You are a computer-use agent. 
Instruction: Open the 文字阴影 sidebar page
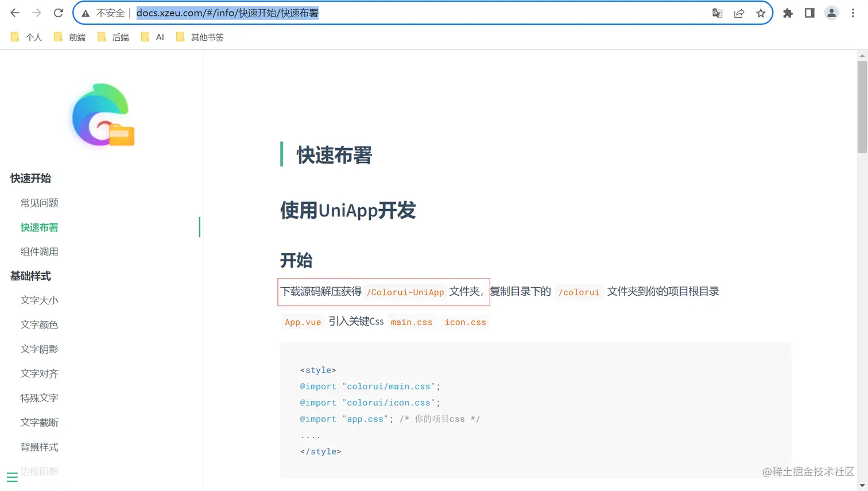39,349
